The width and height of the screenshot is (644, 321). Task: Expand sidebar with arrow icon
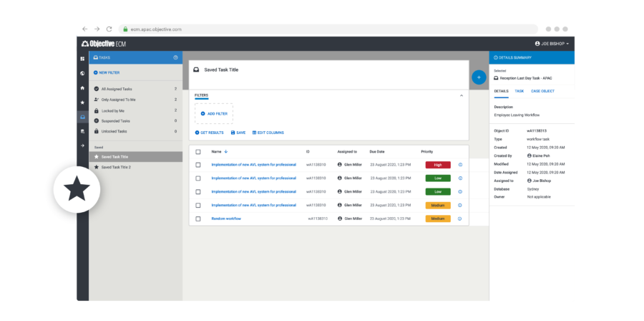[x=82, y=145]
